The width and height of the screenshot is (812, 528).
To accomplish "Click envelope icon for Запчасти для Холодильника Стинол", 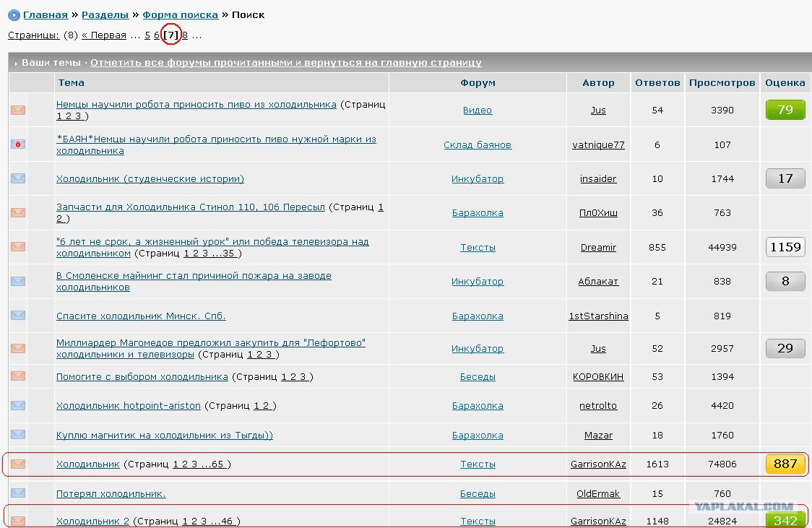I will pyautogui.click(x=18, y=212).
